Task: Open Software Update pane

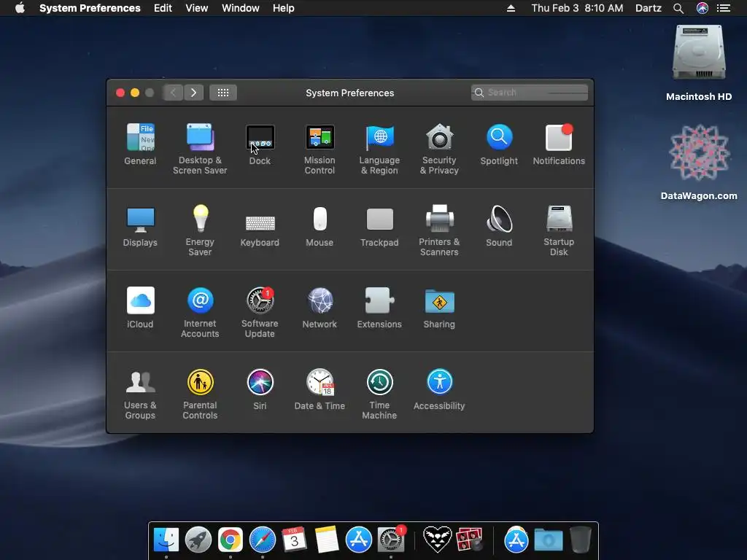Action: 260,312
